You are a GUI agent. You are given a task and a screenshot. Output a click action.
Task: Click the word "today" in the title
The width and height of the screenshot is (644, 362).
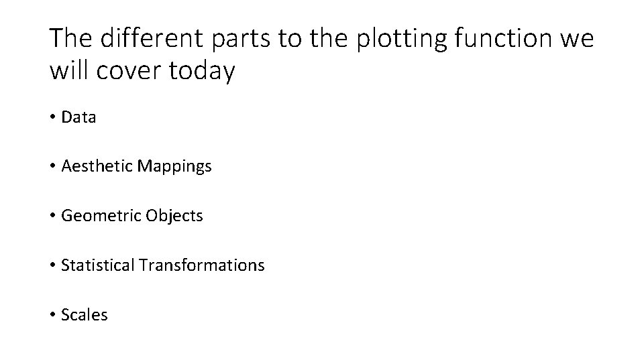(202, 72)
